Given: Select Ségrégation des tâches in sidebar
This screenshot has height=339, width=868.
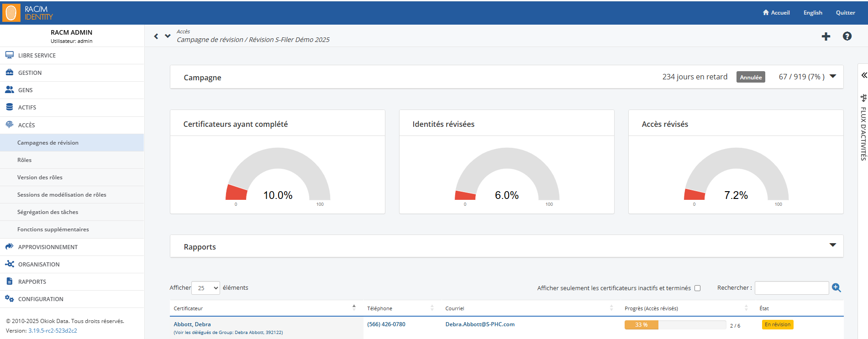Looking at the screenshot, I should coord(47,212).
